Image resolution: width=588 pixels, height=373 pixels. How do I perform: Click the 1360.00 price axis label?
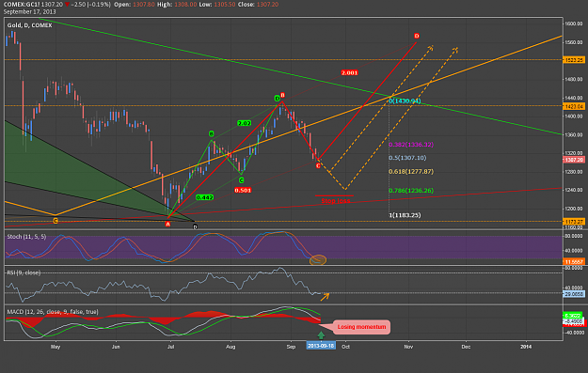pos(575,134)
